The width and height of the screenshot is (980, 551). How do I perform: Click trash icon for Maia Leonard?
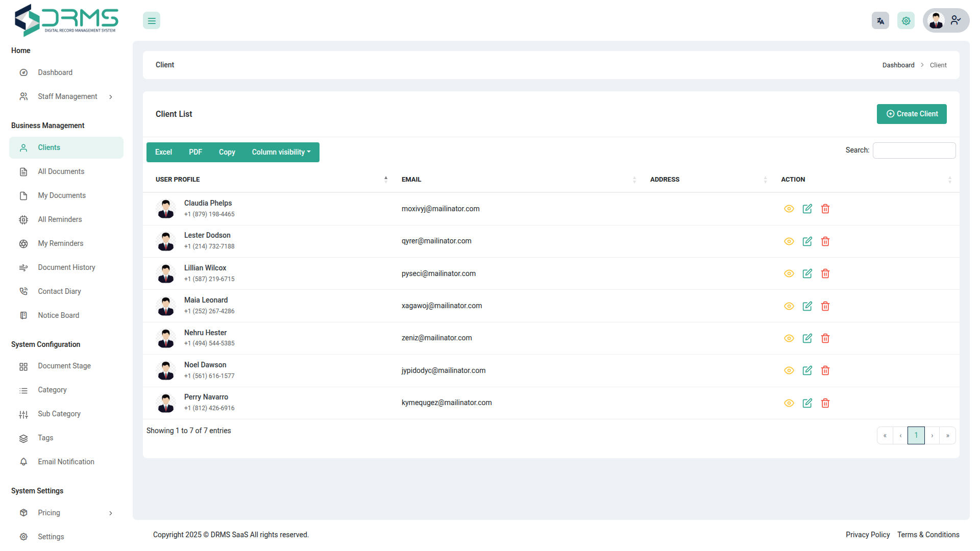(825, 306)
